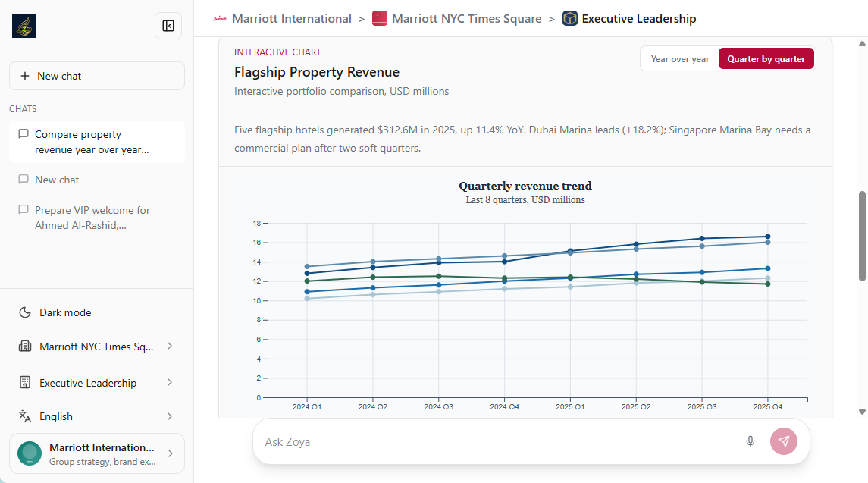Click the 2024 Q1 axis label

pos(307,406)
